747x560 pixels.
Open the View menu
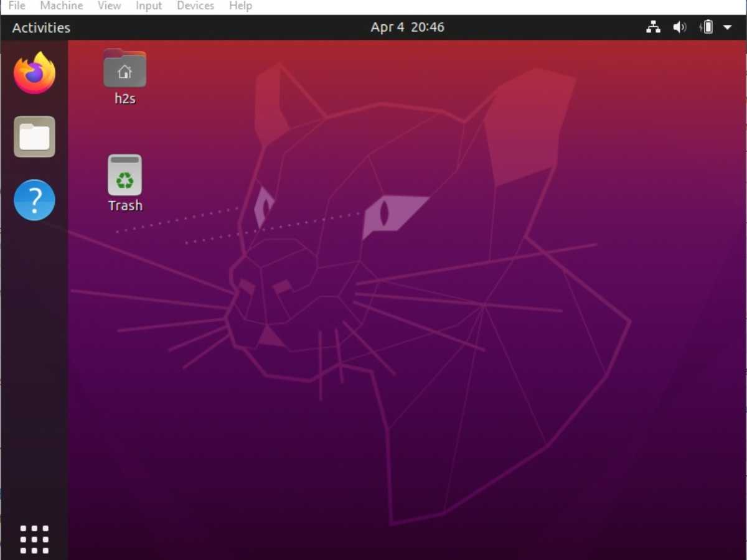110,6
